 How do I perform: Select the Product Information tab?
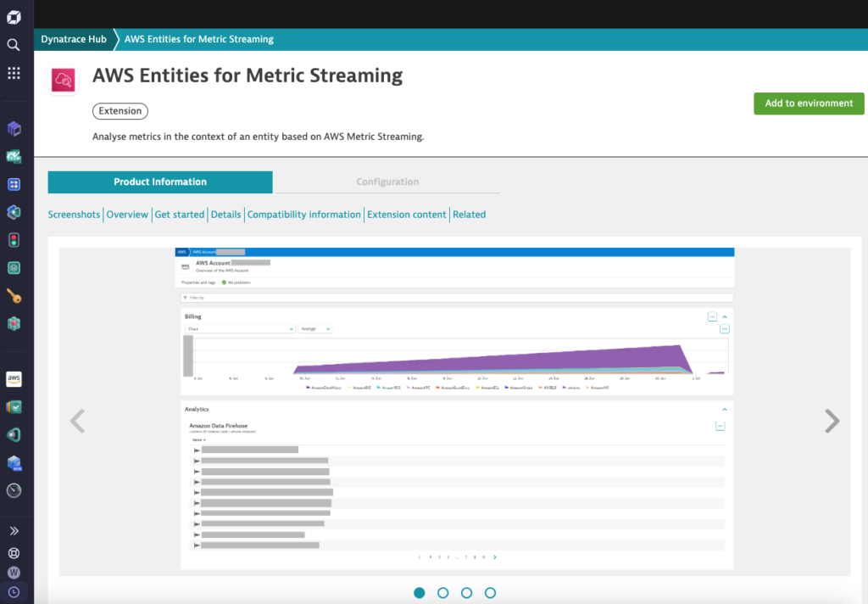point(160,182)
